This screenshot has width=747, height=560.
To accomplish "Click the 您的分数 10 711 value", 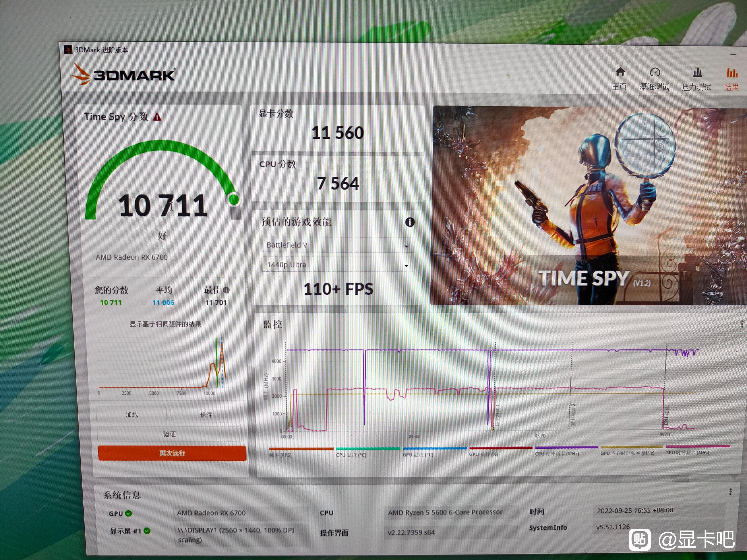I will (x=111, y=302).
